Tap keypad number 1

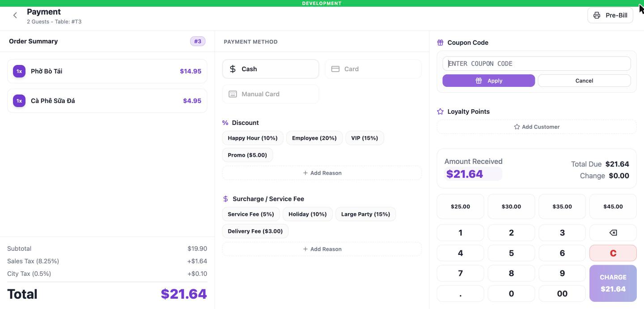(x=460, y=232)
